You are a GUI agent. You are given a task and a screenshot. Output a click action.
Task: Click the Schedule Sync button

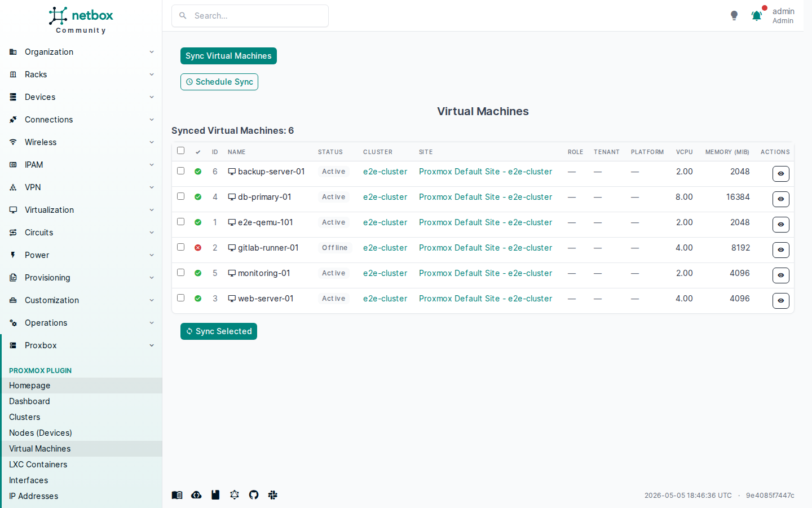coord(219,82)
